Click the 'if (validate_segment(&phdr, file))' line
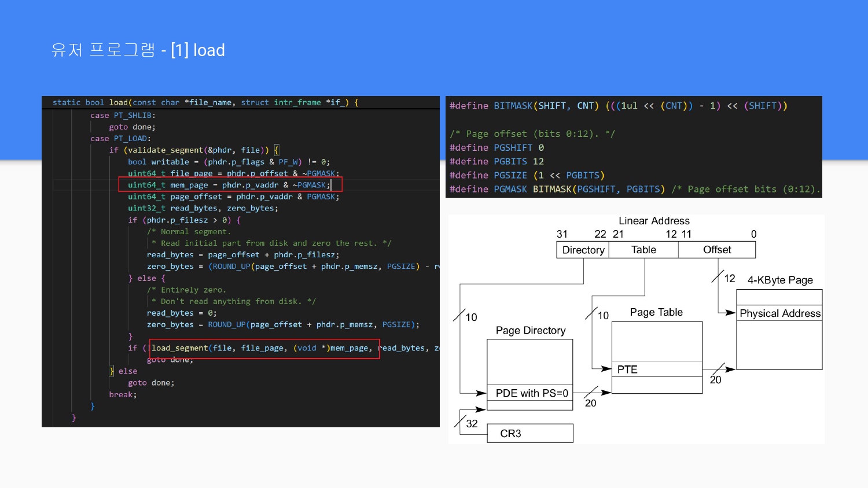 pos(194,150)
